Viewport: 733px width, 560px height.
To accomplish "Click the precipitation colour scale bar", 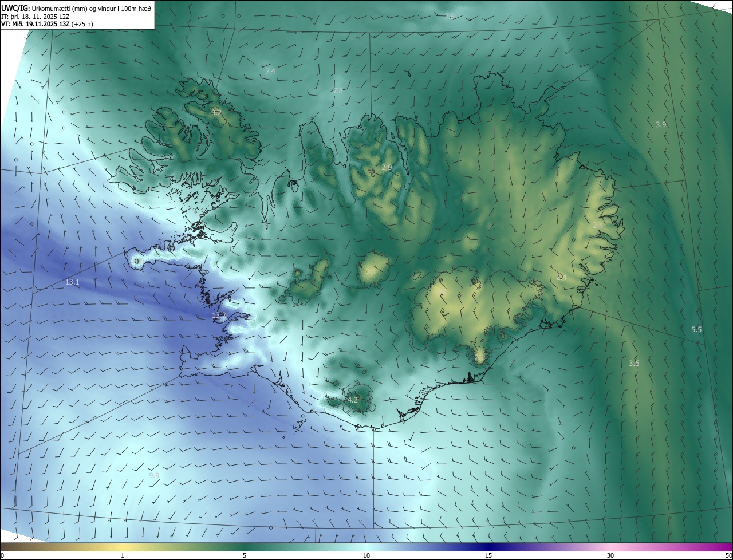I will 366,547.
